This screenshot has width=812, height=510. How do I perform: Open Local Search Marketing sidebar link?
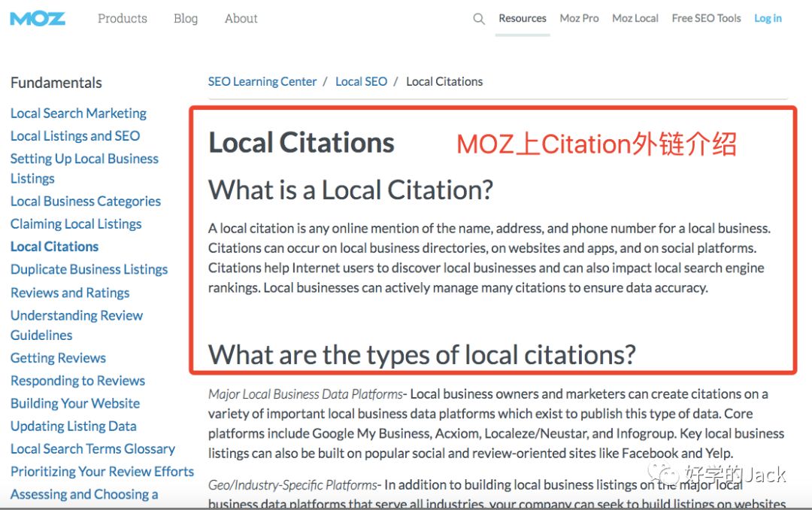[78, 113]
